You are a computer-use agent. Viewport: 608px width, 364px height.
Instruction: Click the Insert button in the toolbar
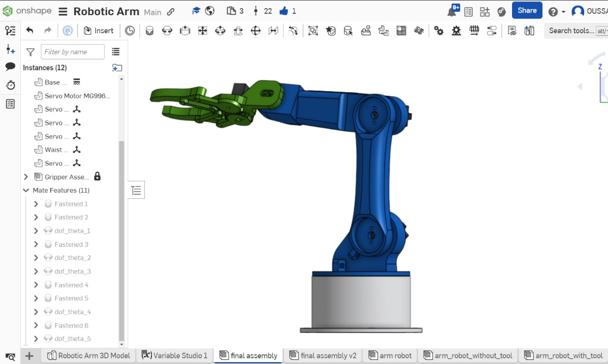(99, 31)
